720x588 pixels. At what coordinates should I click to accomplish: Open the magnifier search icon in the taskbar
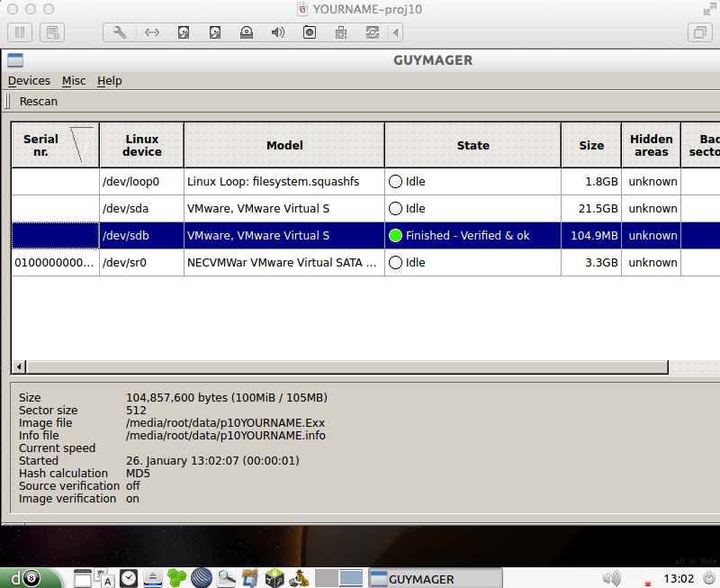(226, 578)
